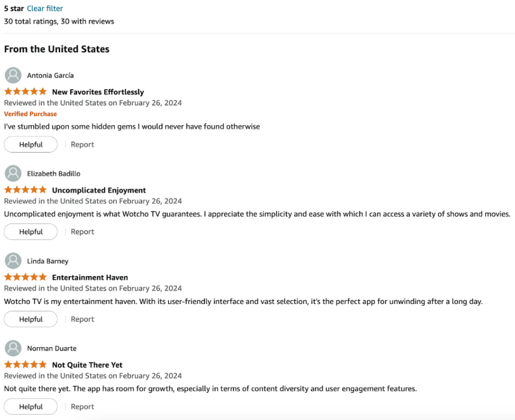Image resolution: width=515 pixels, height=420 pixels.
Task: Click Elizabeth Badillo's profile avatar icon
Action: [13, 173]
